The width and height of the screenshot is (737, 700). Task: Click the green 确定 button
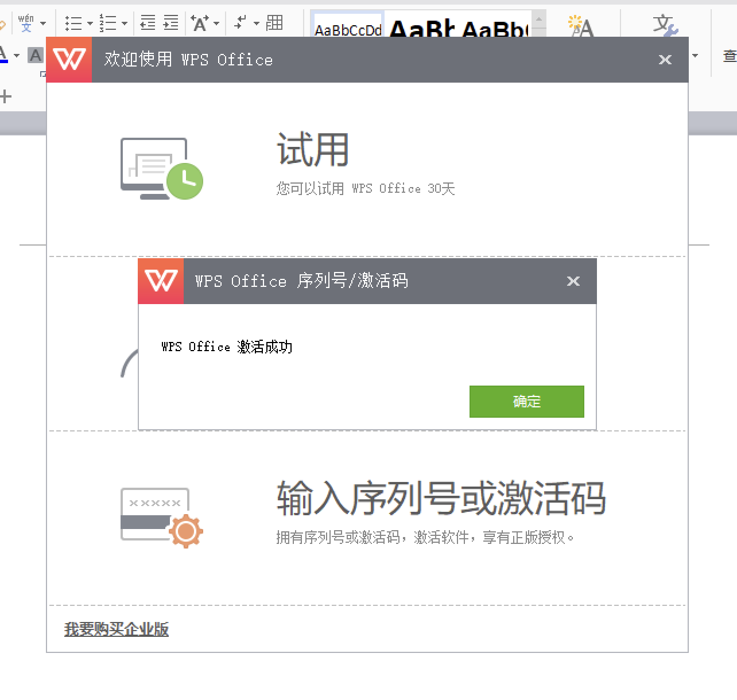pyautogui.click(x=526, y=402)
